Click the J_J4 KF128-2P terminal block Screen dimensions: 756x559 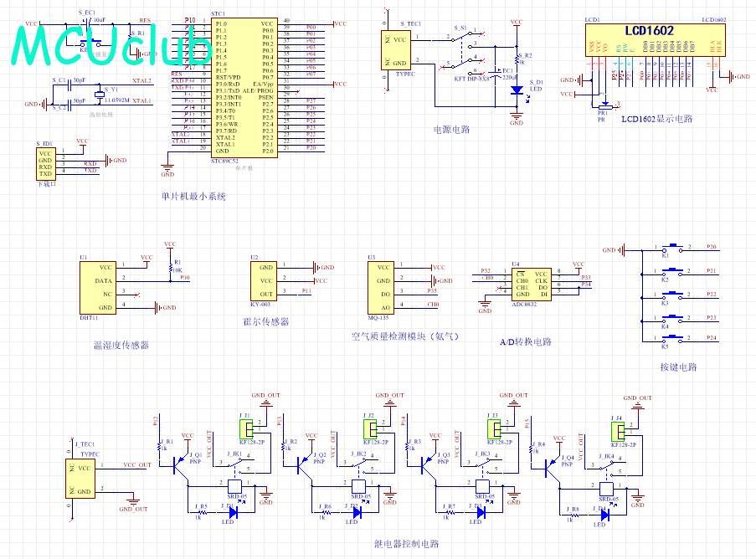click(x=617, y=431)
